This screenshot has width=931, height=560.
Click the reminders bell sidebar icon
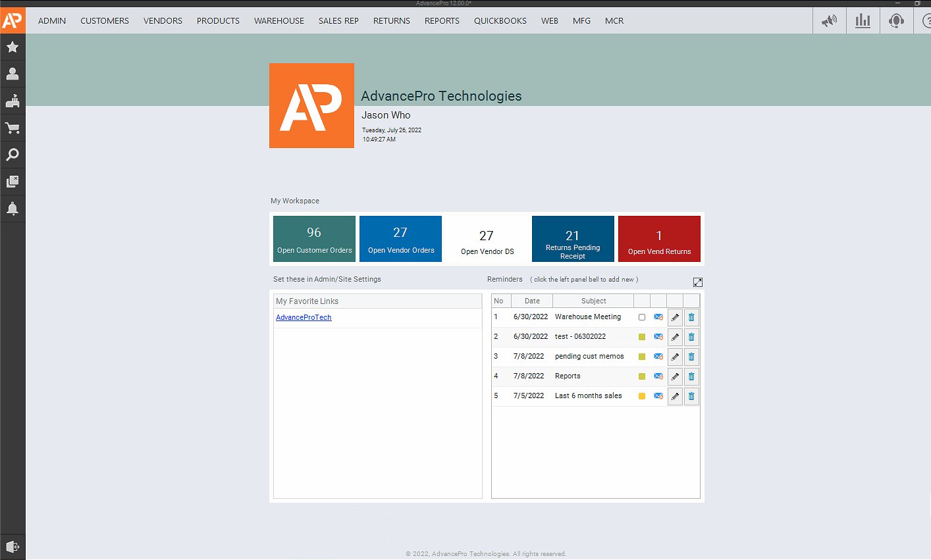[x=13, y=209]
